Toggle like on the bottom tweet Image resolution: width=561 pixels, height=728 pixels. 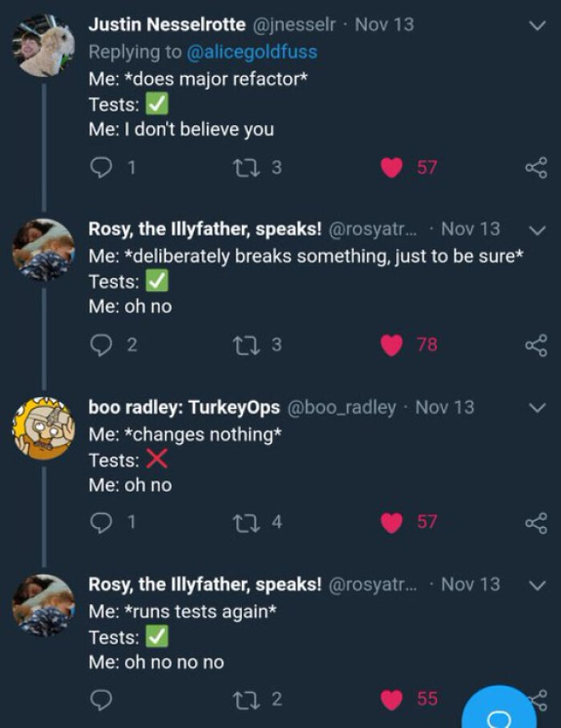(390, 696)
